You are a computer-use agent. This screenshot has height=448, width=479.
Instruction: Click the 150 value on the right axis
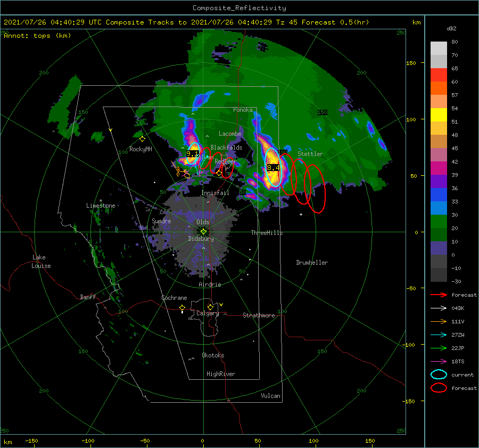(x=411, y=63)
